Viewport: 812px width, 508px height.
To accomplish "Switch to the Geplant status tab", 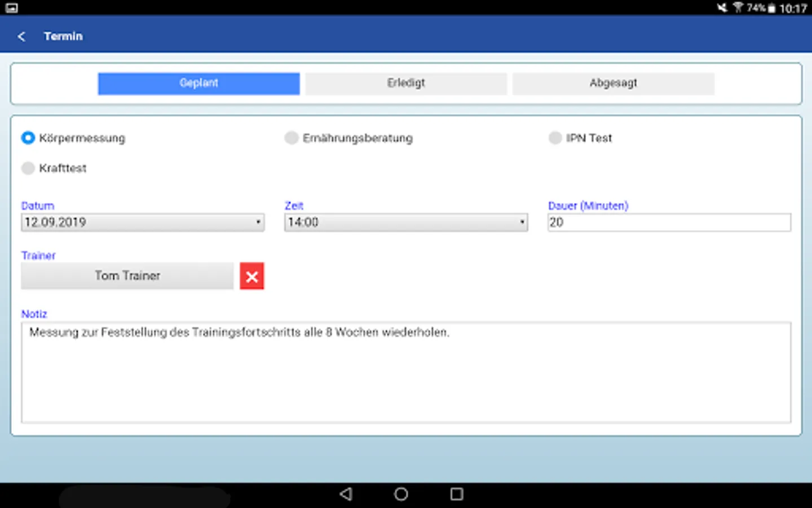I will [x=198, y=84].
